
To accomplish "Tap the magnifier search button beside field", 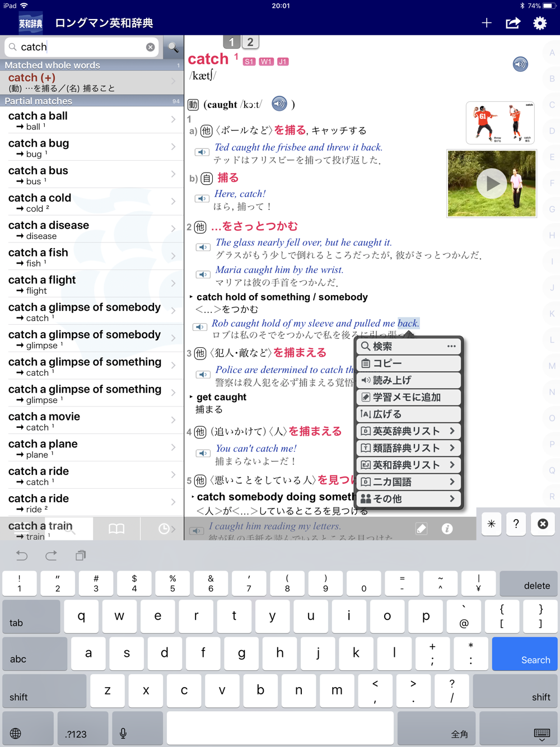I will tap(174, 47).
